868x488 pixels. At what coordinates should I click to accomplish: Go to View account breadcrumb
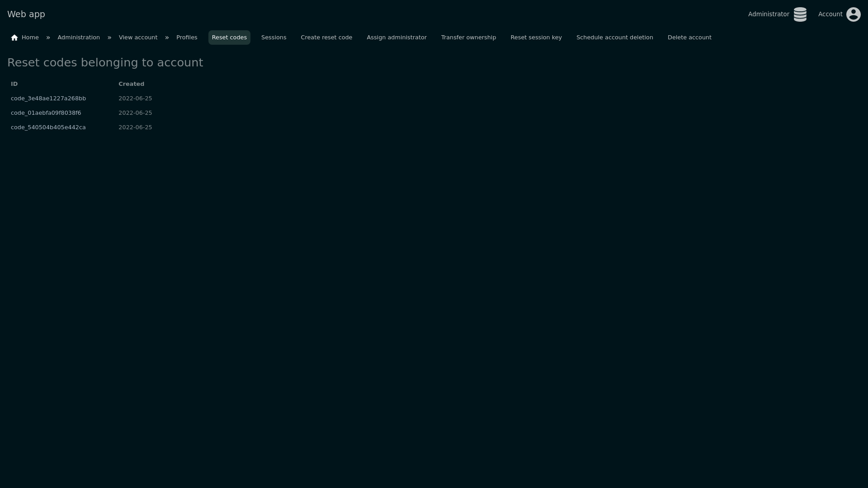pyautogui.click(x=138, y=38)
